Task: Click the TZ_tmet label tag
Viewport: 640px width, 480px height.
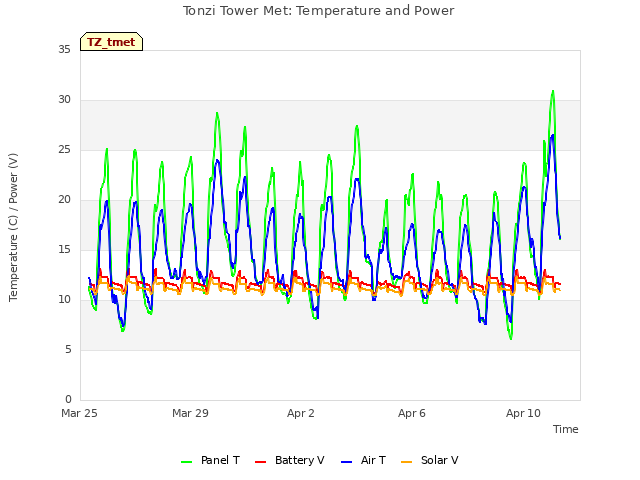Action: point(111,42)
